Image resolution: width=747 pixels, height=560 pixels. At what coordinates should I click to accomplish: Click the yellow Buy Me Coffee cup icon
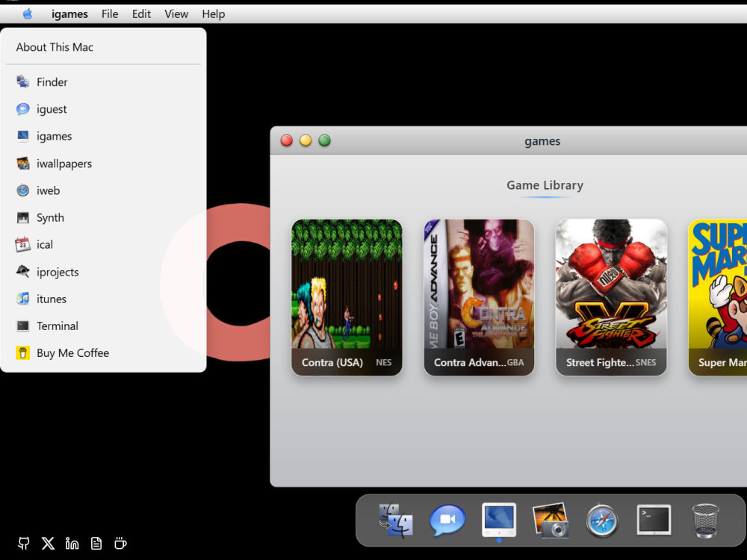tap(23, 353)
